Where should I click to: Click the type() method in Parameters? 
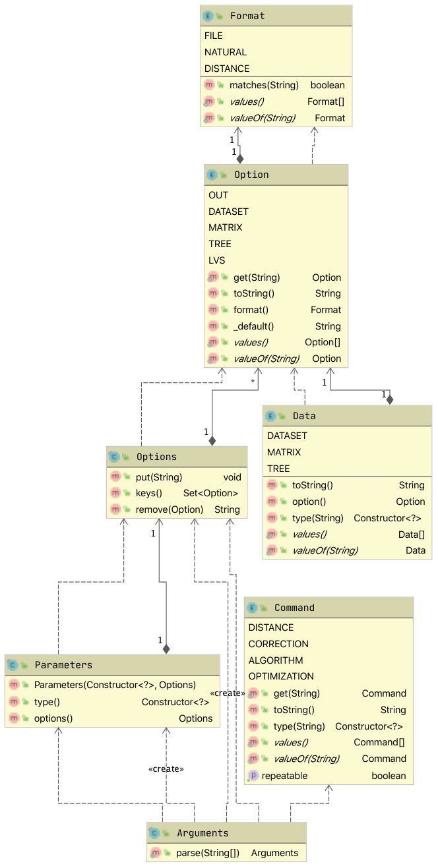pyautogui.click(x=47, y=702)
